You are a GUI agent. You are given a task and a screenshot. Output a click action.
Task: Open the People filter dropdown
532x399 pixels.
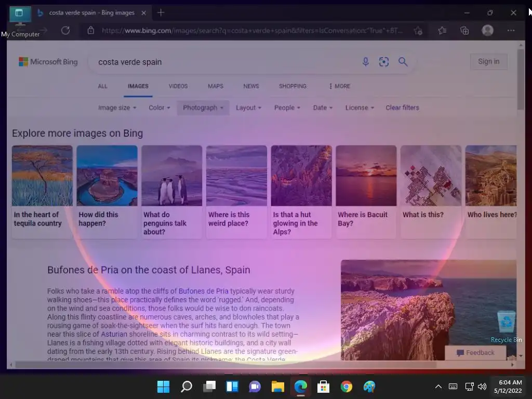click(287, 108)
